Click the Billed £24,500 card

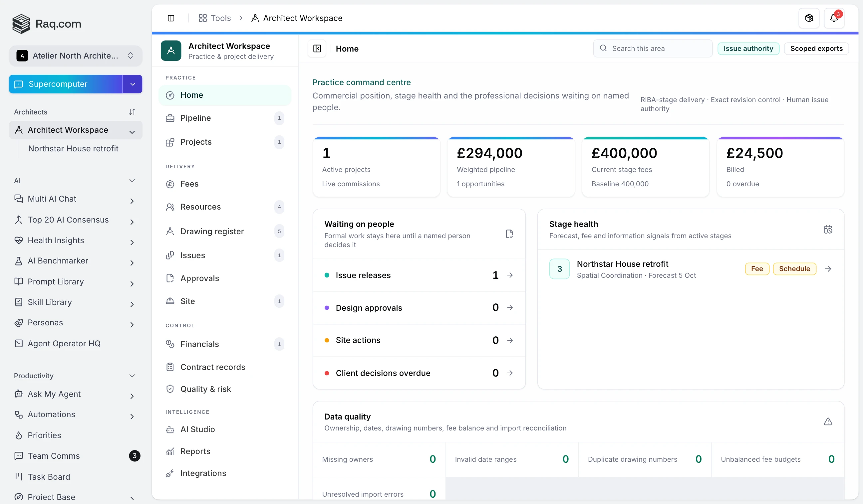780,167
